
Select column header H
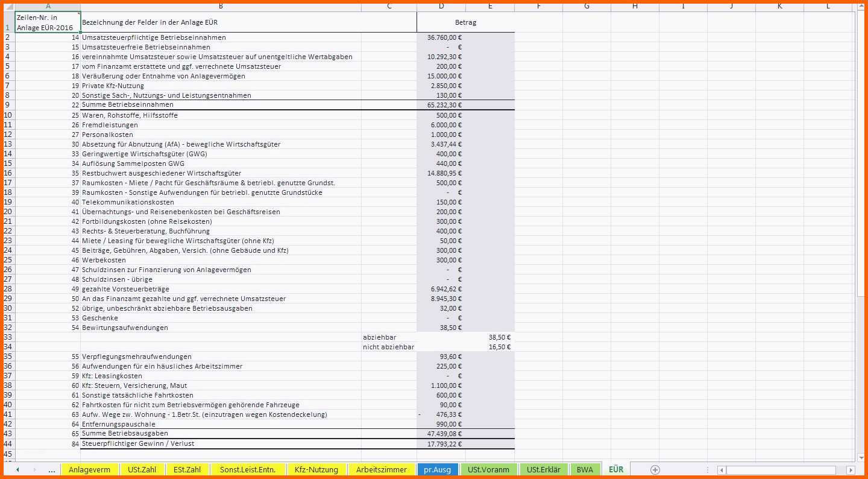coord(635,6)
